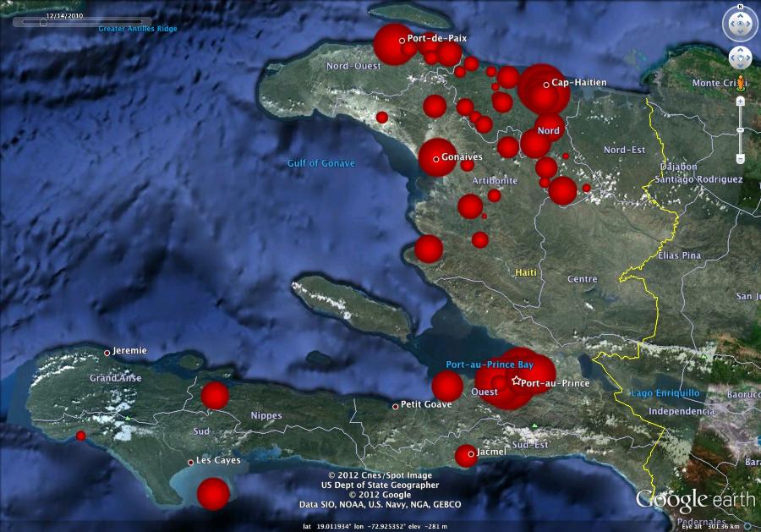Click the Elias Pina label

click(x=680, y=255)
